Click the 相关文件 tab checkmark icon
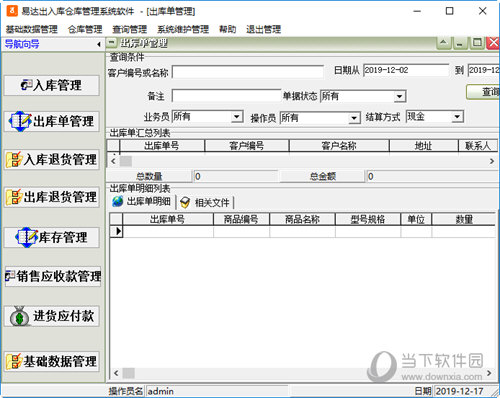This screenshot has width=500, height=398. (x=185, y=202)
